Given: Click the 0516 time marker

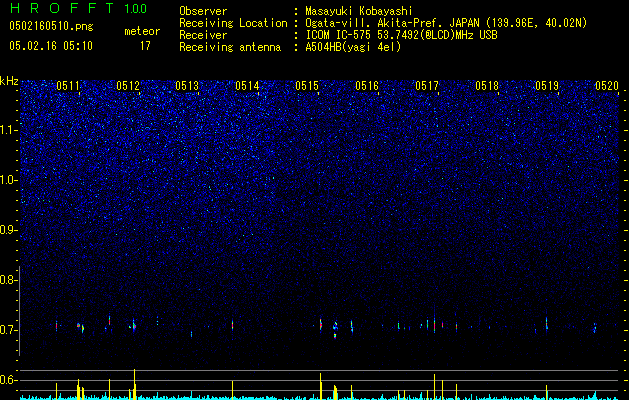Looking at the screenshot, I should click(x=367, y=86).
